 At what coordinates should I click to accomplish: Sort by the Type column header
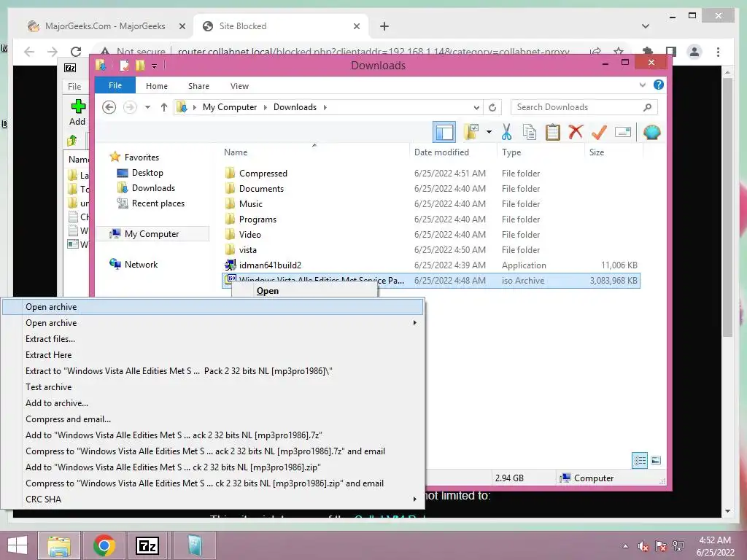(x=511, y=152)
